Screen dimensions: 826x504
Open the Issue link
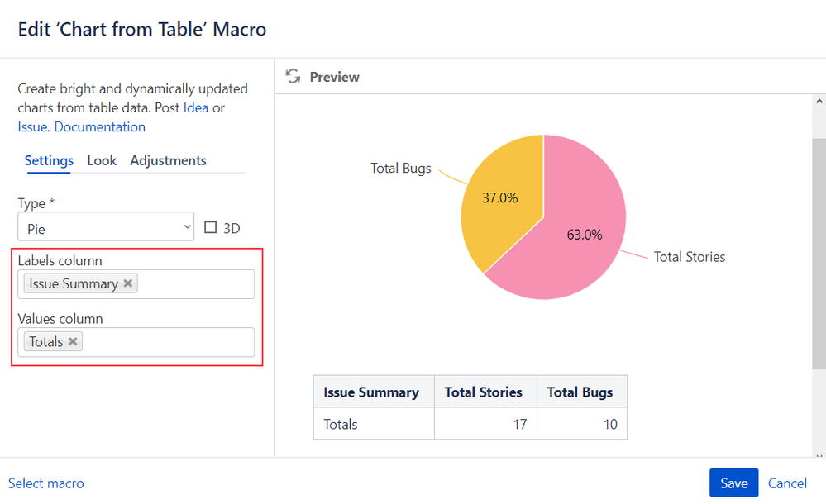pos(33,127)
